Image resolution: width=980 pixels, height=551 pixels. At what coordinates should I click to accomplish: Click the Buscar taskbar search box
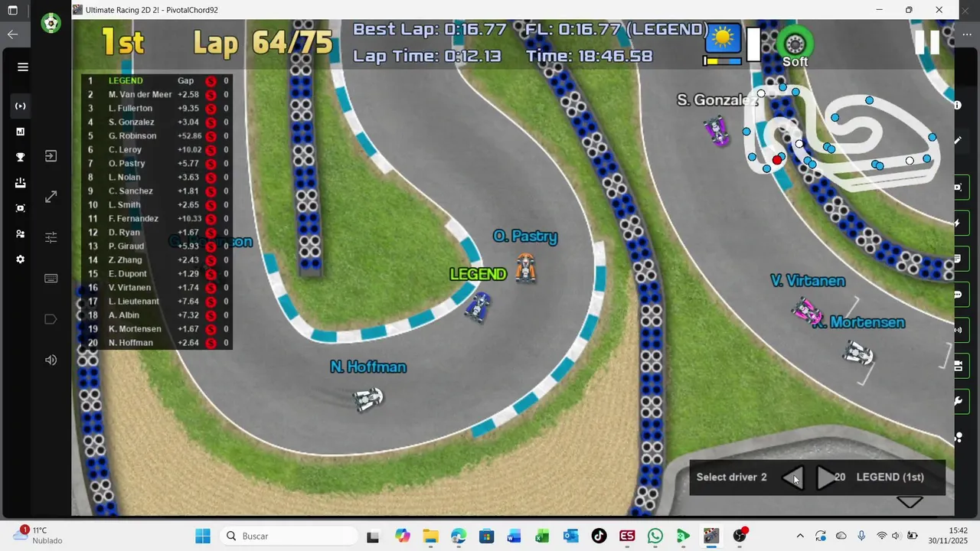(289, 536)
